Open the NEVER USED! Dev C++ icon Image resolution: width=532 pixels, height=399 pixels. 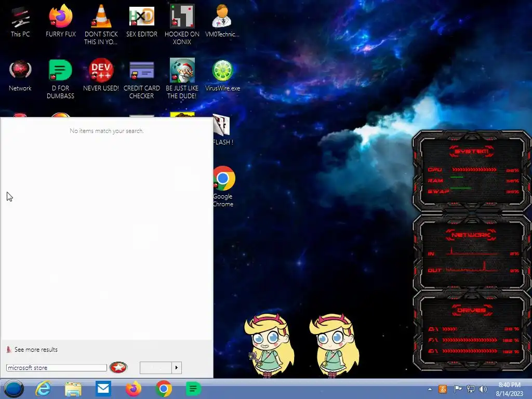(101, 75)
